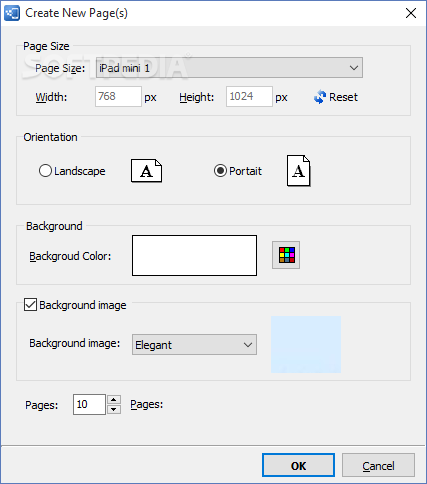Select the Landscape radio button
Image resolution: width=427 pixels, height=484 pixels.
pyautogui.click(x=45, y=171)
